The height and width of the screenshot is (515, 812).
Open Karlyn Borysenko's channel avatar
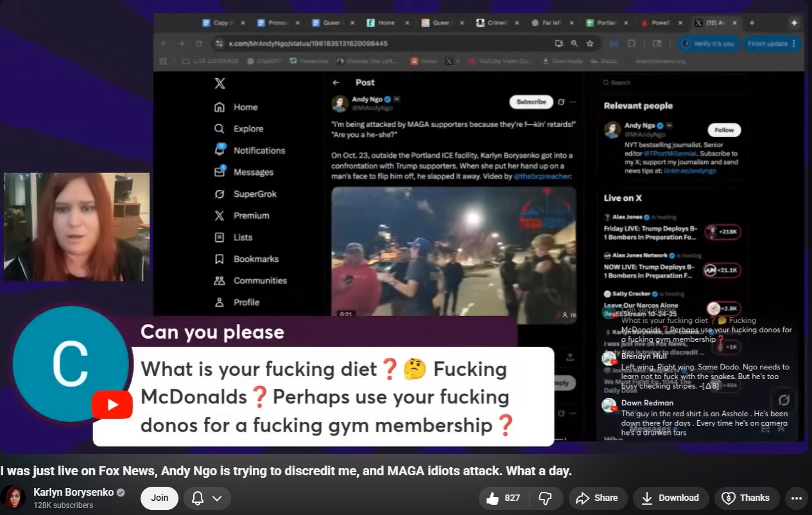(x=13, y=498)
